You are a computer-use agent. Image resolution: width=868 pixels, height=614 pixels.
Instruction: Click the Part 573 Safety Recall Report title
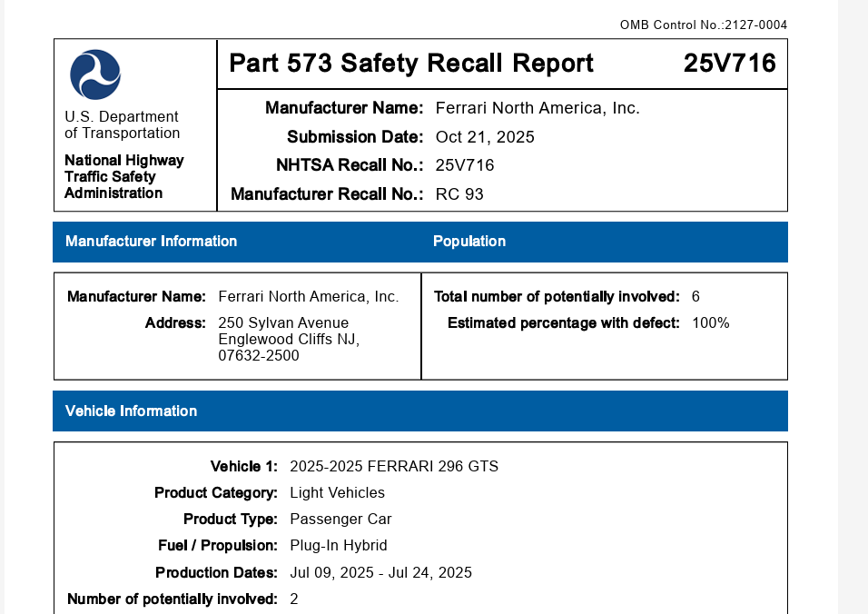point(410,64)
